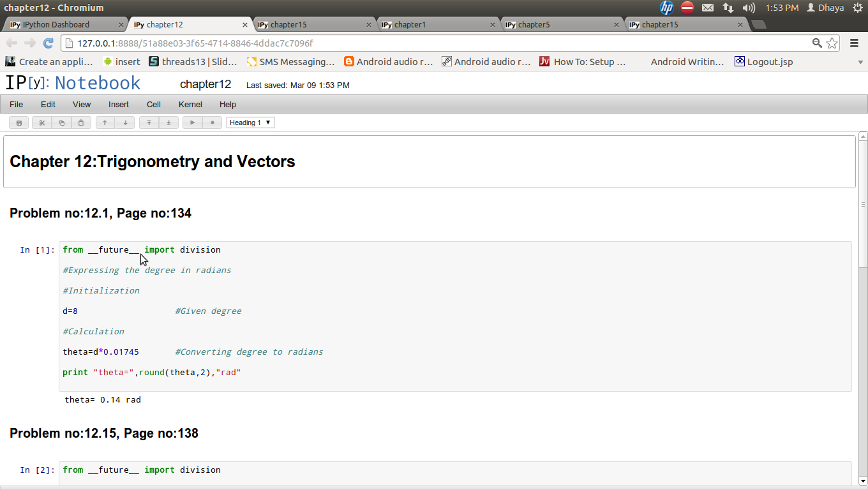The height and width of the screenshot is (490, 868).
Task: Open the Cell menu
Action: coord(154,104)
